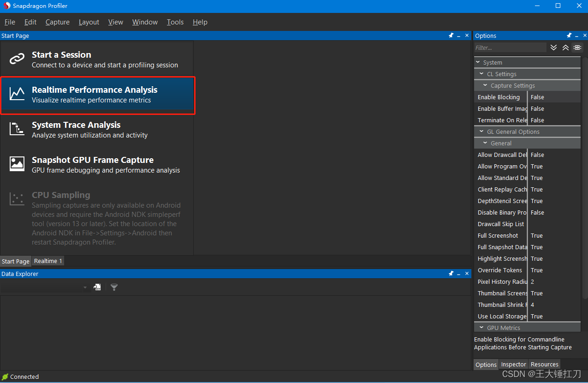Select the Use Local Storage row
This screenshot has height=383, width=588.
528,316
